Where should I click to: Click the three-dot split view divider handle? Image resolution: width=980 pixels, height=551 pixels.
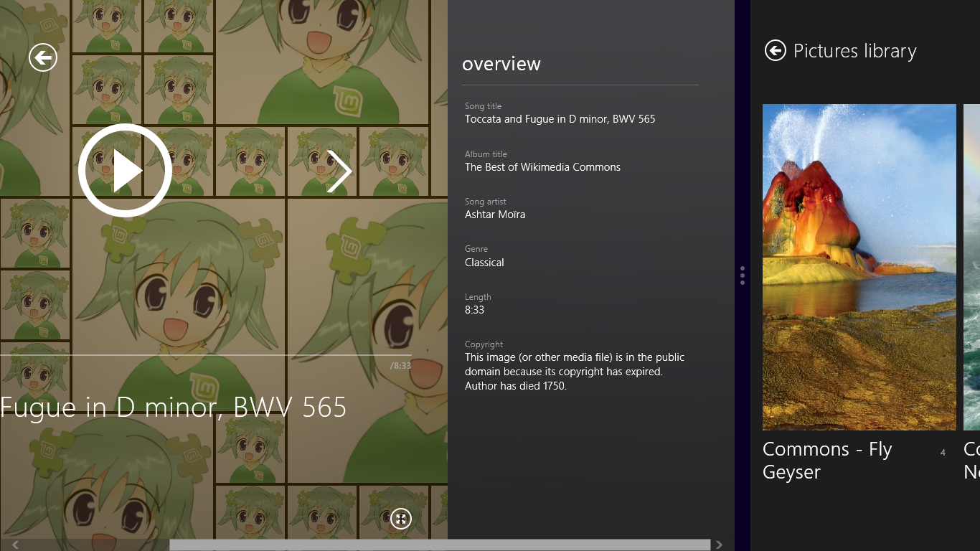[743, 275]
